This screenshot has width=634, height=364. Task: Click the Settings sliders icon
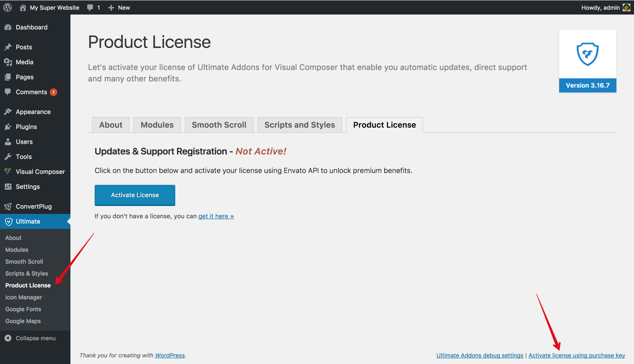pos(8,187)
